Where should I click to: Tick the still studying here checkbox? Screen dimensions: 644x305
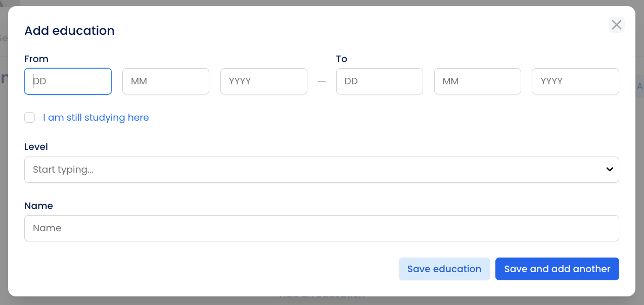[30, 118]
